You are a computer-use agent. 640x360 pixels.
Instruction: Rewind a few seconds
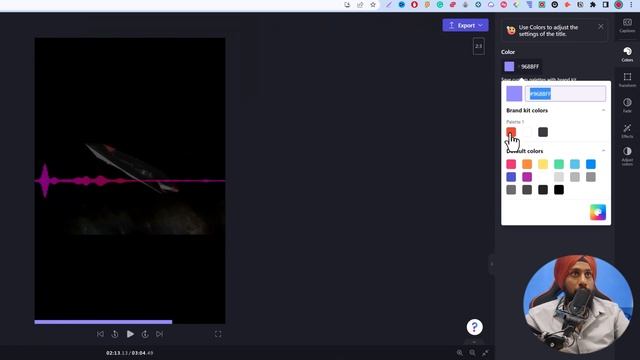coord(115,334)
